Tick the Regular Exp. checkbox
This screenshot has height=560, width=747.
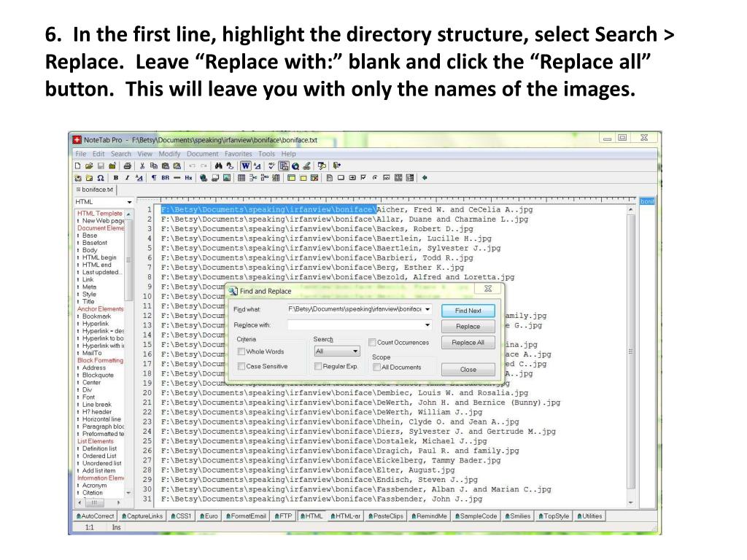pos(318,366)
